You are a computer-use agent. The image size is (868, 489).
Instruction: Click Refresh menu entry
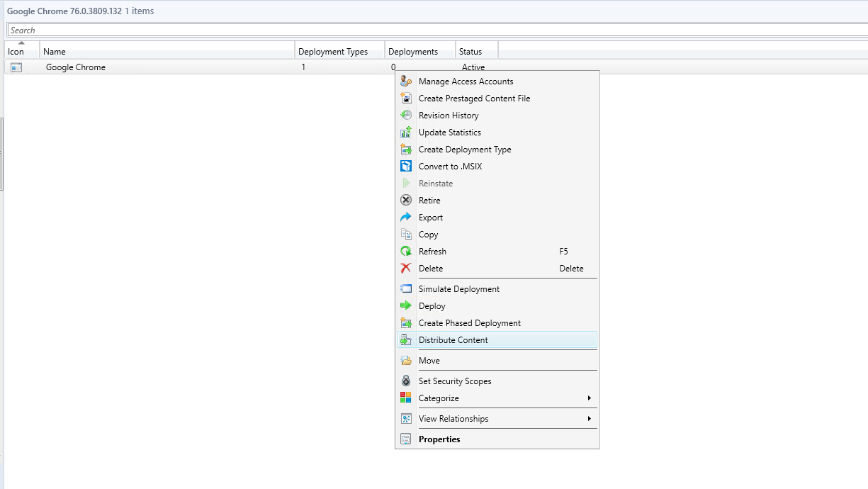[x=497, y=252]
